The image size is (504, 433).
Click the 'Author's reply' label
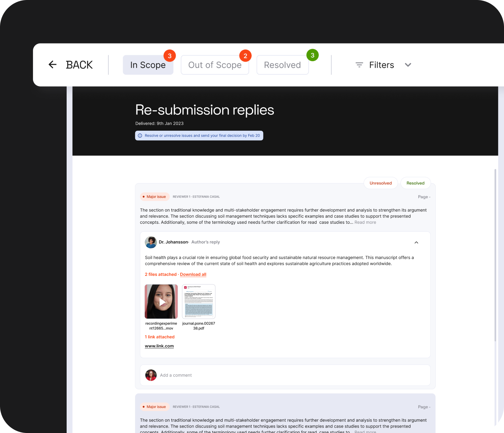206,242
